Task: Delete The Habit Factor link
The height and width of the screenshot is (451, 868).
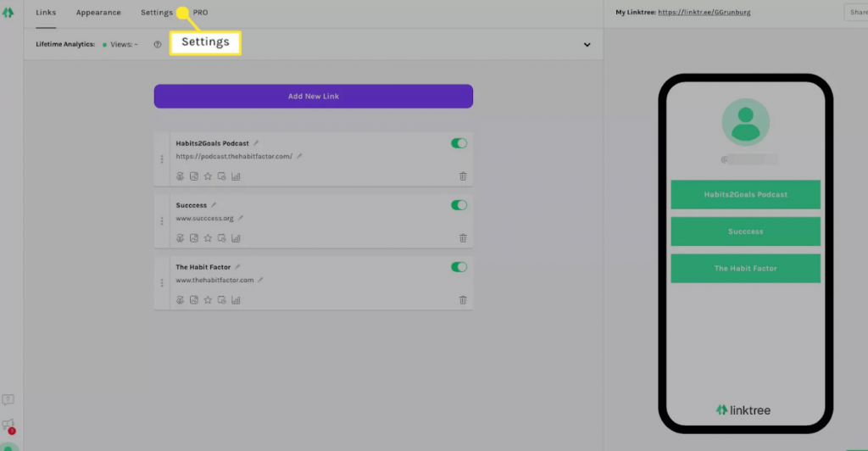Action: [463, 300]
